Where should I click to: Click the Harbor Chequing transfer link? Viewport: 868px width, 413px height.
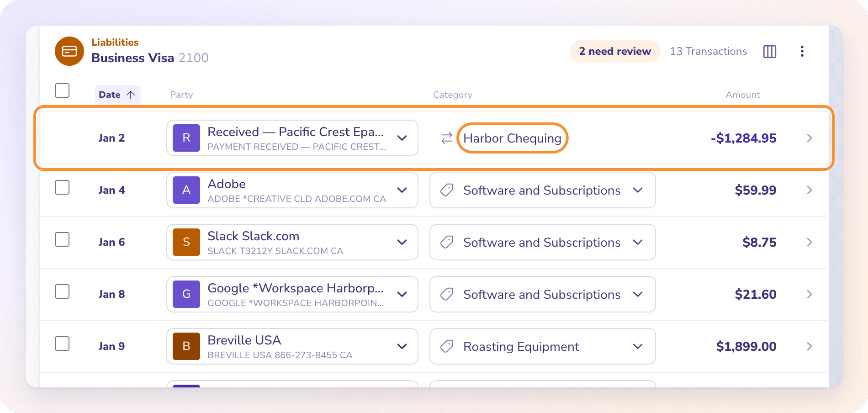tap(512, 138)
